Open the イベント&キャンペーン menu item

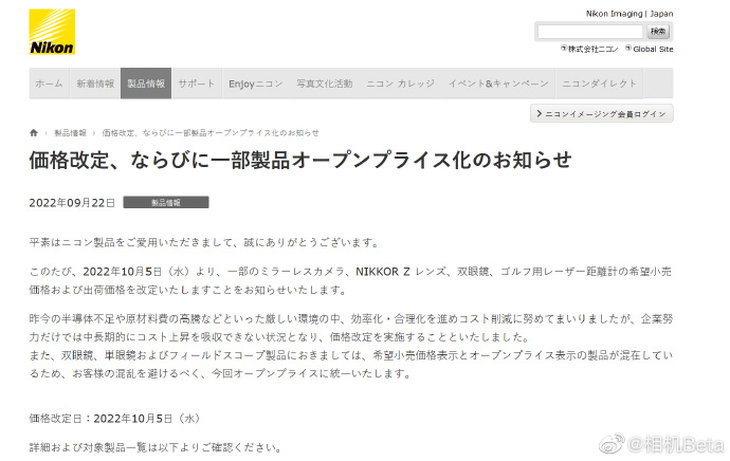[x=498, y=83]
